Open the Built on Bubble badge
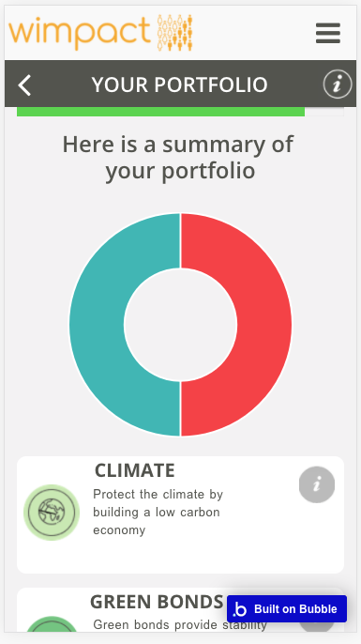This screenshot has width=361, height=644. 287,608
